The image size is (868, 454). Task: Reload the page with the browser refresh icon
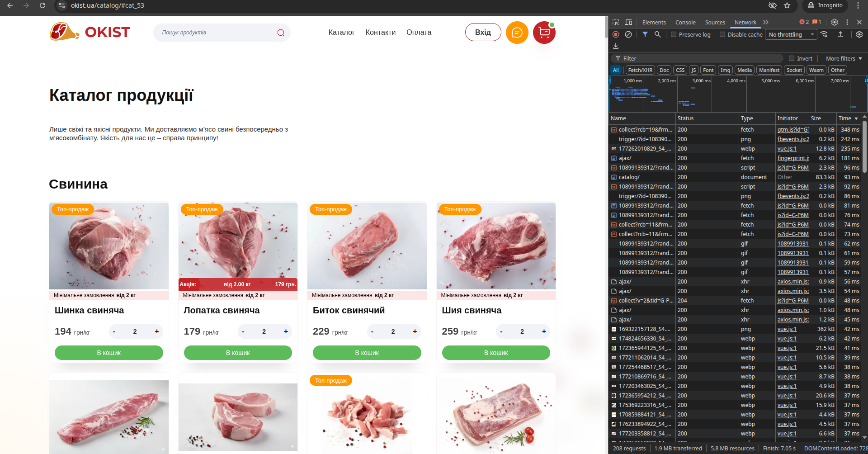(42, 5)
